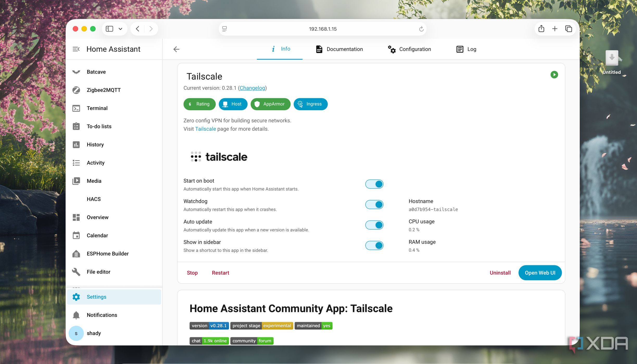Open Terminal from the sidebar
The height and width of the screenshot is (364, 637).
(x=114, y=108)
